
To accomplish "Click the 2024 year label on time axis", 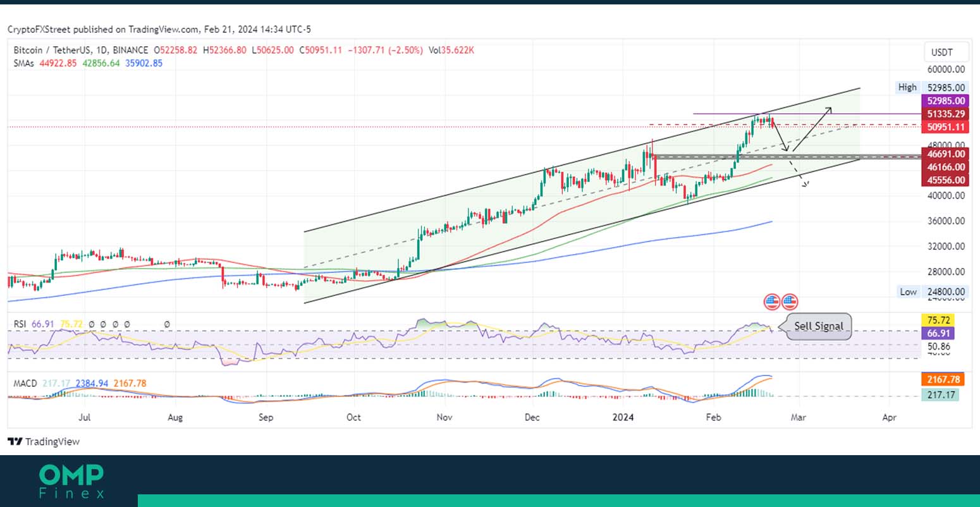I will [624, 417].
